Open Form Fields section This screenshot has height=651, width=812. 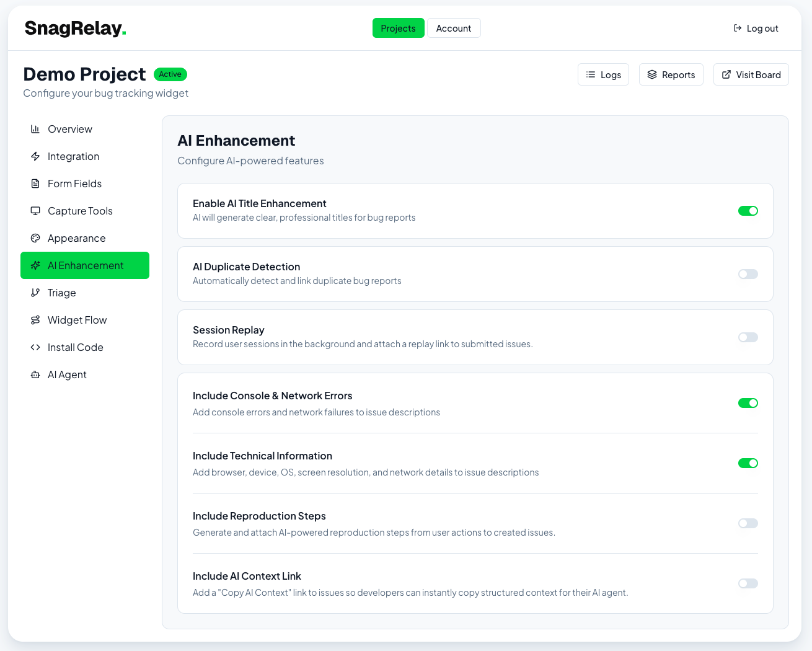tap(85, 184)
